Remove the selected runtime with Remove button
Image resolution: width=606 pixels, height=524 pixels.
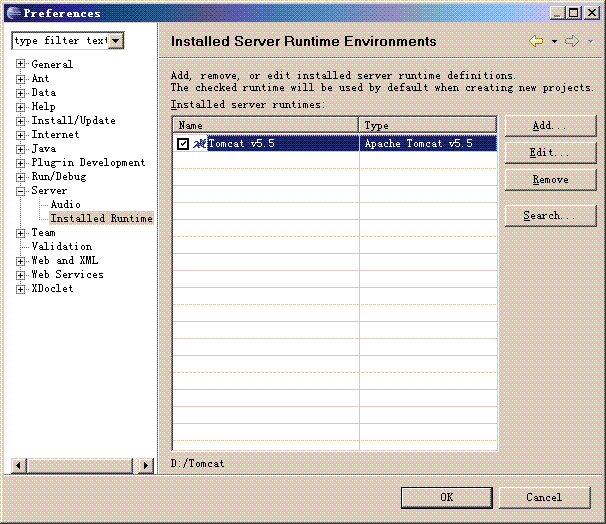[550, 180]
